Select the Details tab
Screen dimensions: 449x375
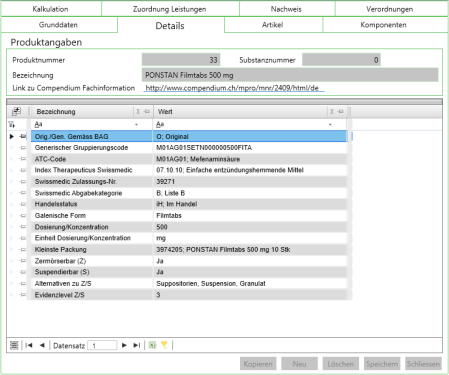(x=170, y=26)
